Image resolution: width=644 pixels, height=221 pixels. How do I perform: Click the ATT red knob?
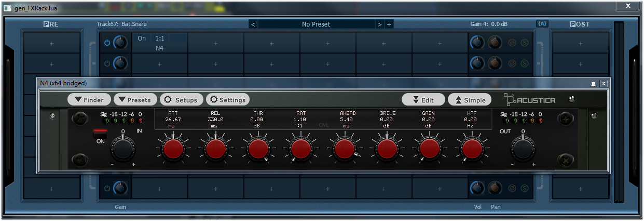tap(173, 149)
